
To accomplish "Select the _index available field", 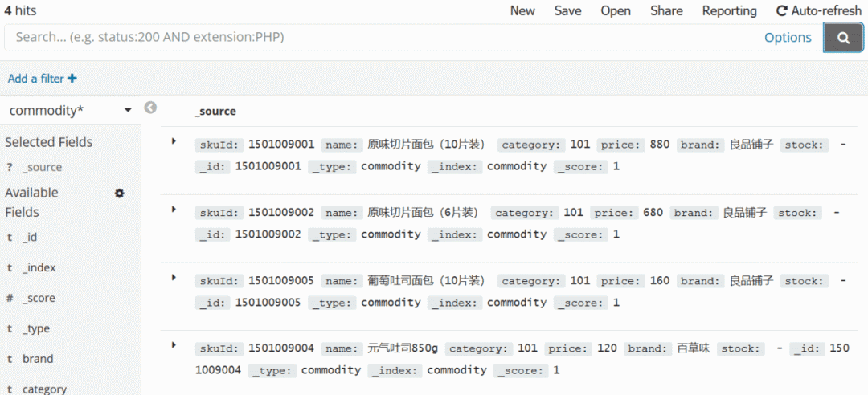I will pos(39,268).
